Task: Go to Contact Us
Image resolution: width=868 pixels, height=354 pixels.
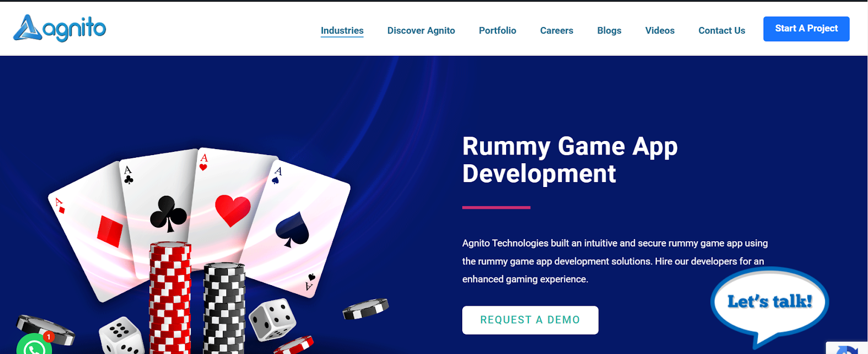Action: [722, 30]
